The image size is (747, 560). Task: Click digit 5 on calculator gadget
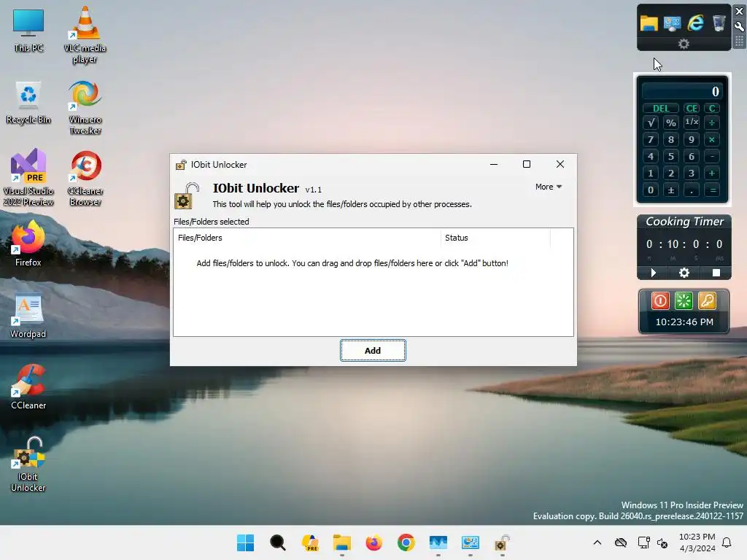[x=671, y=156]
